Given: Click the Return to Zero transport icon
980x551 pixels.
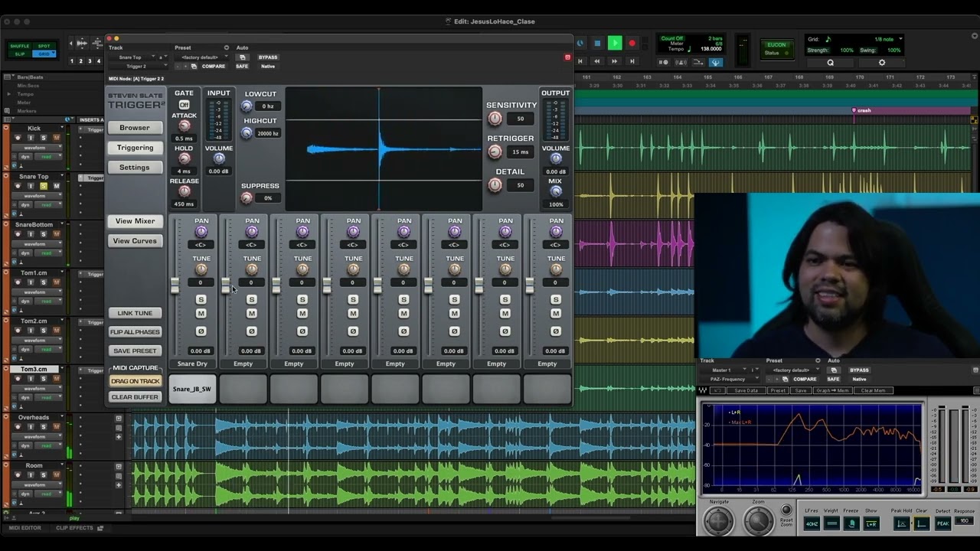Looking at the screenshot, I should (x=580, y=61).
